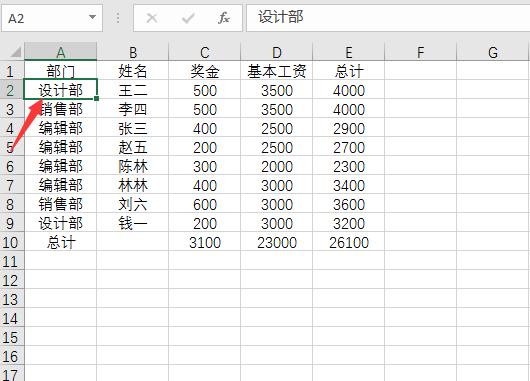Click the Cancel (X) formula bar icon

coord(152,18)
